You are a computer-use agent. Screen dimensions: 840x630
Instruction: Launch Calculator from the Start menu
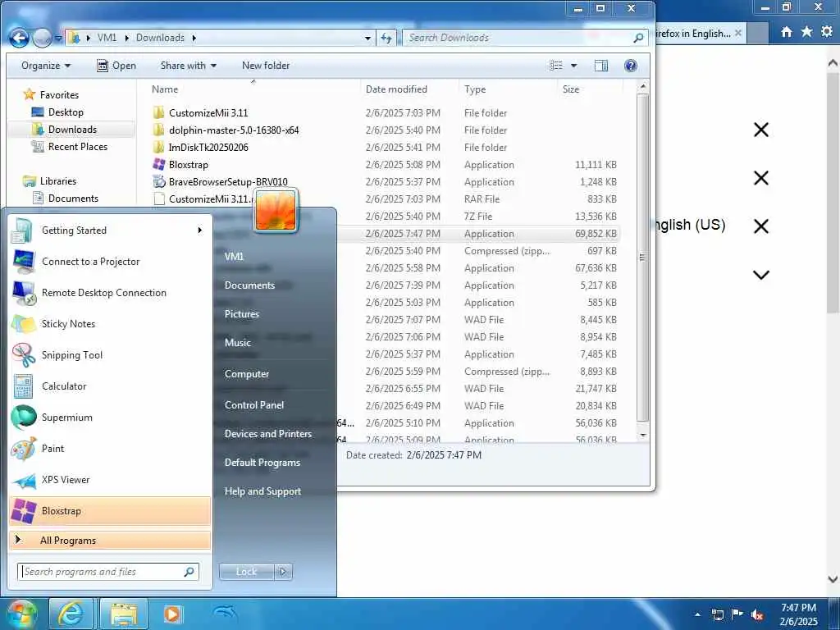(x=110, y=386)
